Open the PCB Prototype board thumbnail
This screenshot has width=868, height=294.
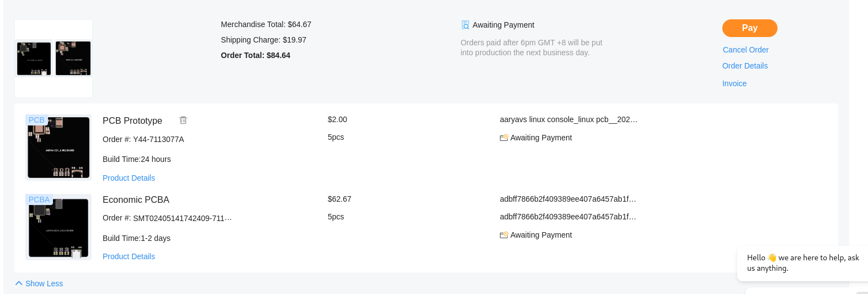pos(58,148)
